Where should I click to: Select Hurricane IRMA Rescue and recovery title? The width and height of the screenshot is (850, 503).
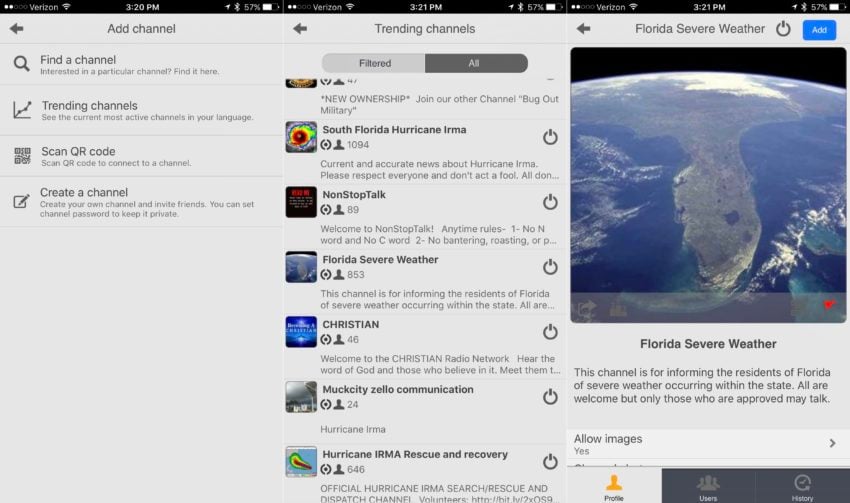click(x=415, y=454)
